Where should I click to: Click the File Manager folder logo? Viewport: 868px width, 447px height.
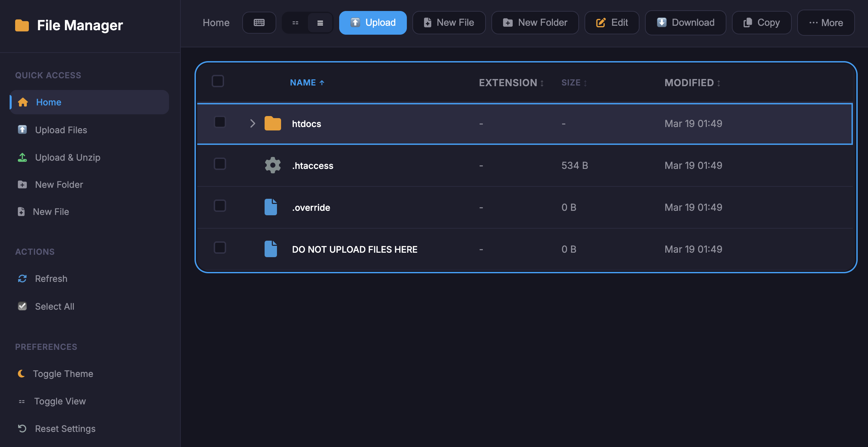coord(23,24)
